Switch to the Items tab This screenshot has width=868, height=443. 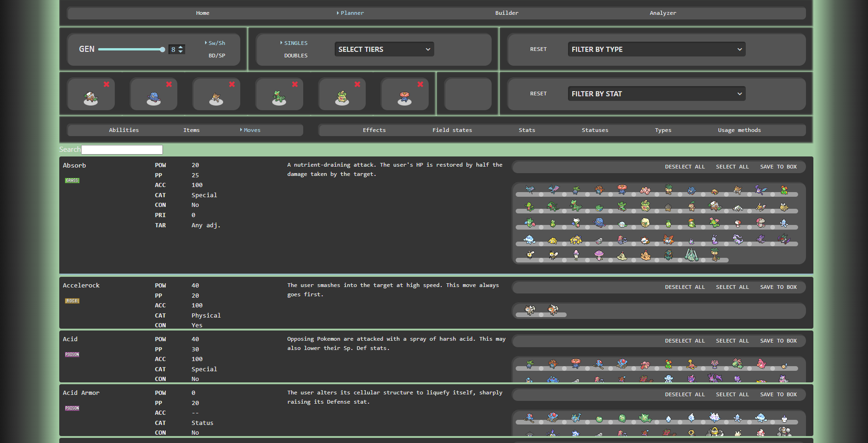(x=192, y=130)
